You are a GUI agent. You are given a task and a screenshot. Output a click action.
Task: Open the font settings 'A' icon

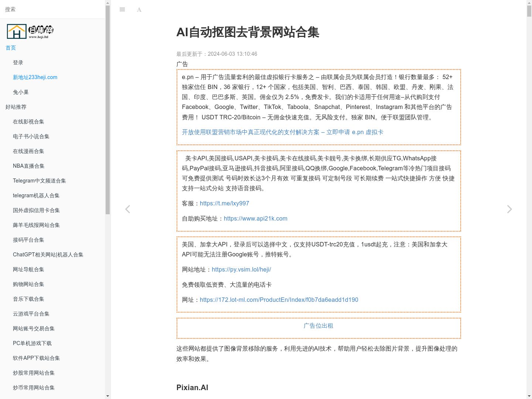(139, 10)
